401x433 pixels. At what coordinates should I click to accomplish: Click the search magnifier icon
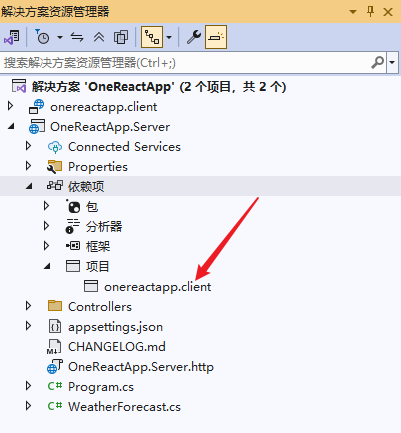[378, 62]
